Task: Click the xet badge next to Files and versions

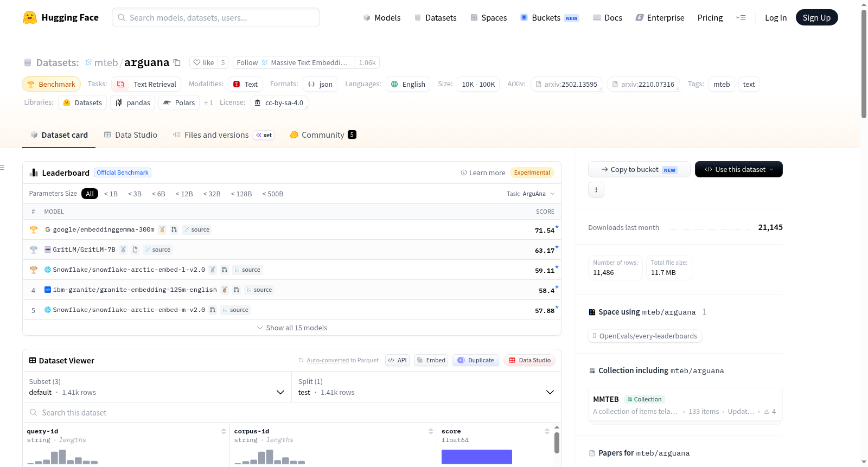Action: (x=264, y=135)
